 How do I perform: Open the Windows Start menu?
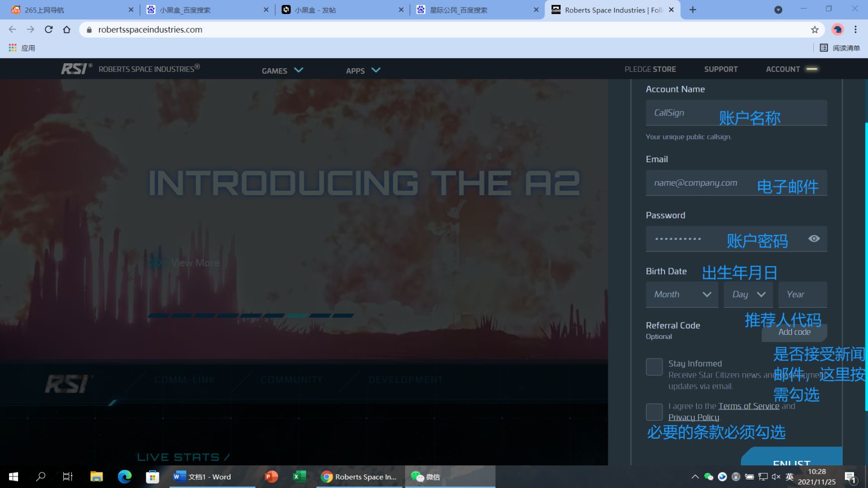click(x=14, y=476)
